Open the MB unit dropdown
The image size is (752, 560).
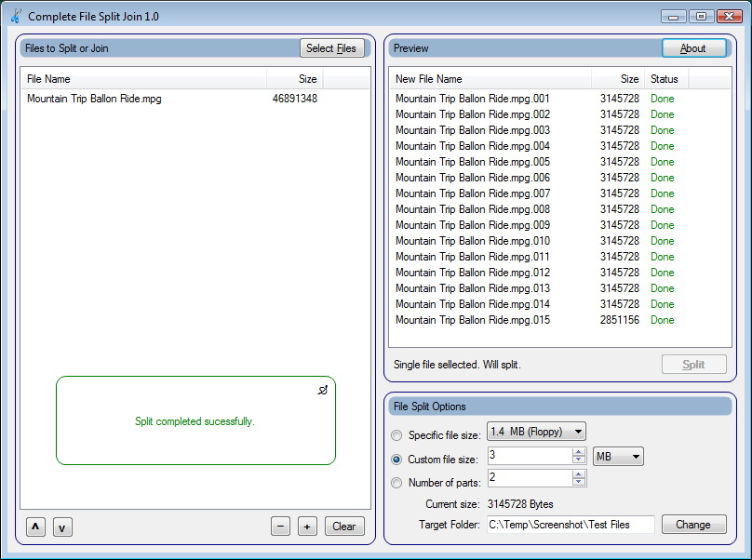(x=618, y=457)
